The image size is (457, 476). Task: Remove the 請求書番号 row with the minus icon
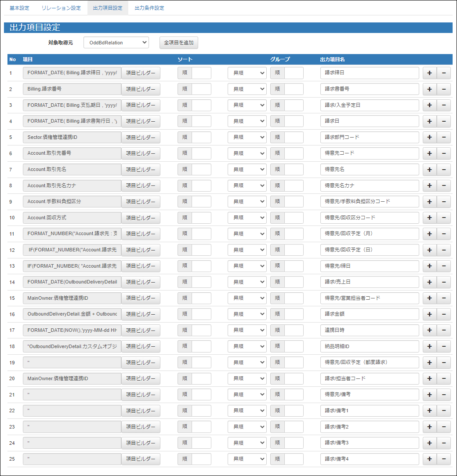[x=443, y=89]
